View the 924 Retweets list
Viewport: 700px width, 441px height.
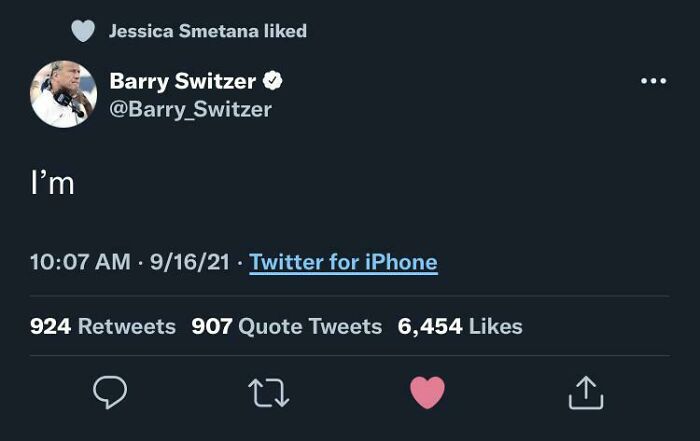click(x=103, y=326)
